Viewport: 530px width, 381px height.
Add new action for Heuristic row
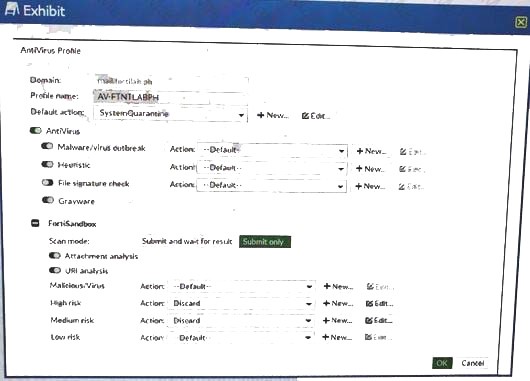coord(370,169)
